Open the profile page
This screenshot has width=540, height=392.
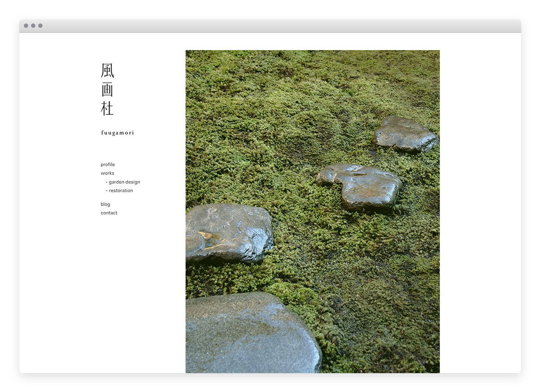(108, 165)
